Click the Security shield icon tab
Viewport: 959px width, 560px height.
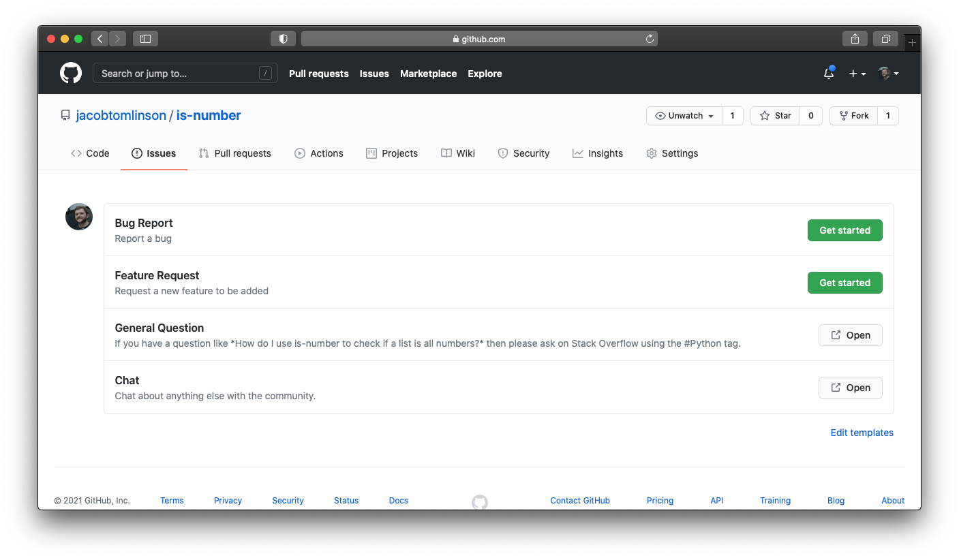pos(502,153)
